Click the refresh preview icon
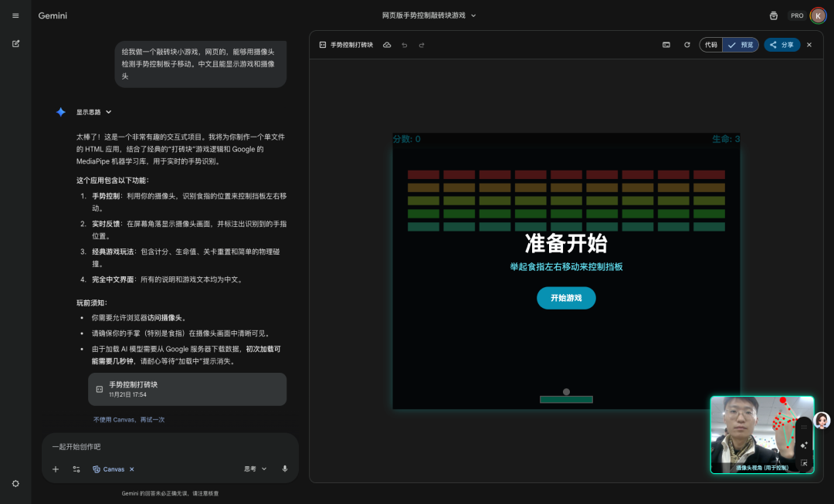Image resolution: width=834 pixels, height=504 pixels. tap(687, 45)
